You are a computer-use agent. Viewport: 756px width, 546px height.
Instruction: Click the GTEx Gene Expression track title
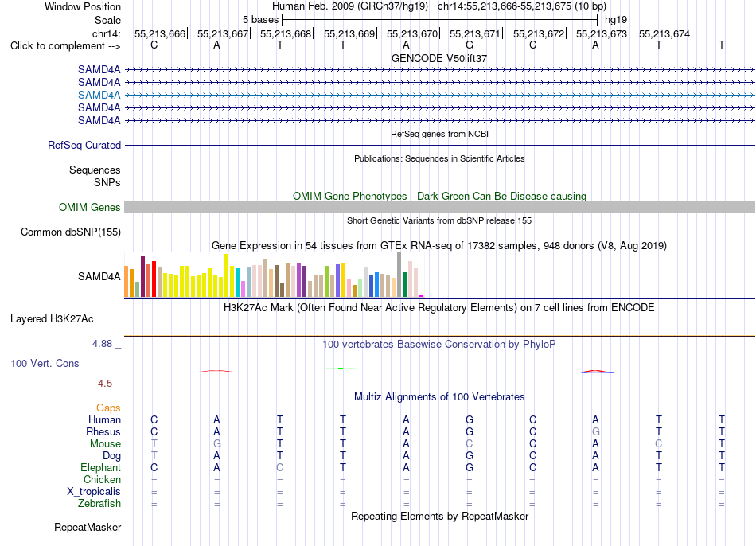pyautogui.click(x=439, y=245)
